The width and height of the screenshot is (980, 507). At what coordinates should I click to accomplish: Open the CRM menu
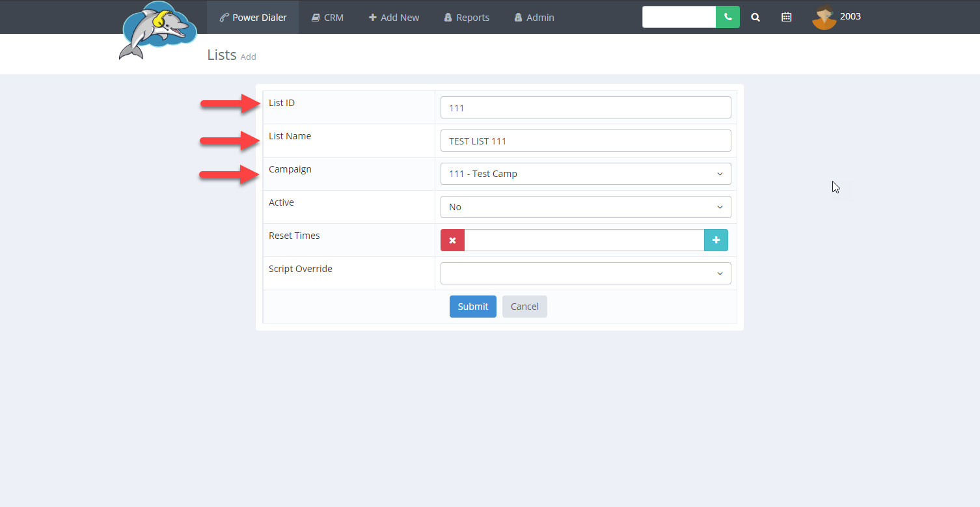click(327, 17)
